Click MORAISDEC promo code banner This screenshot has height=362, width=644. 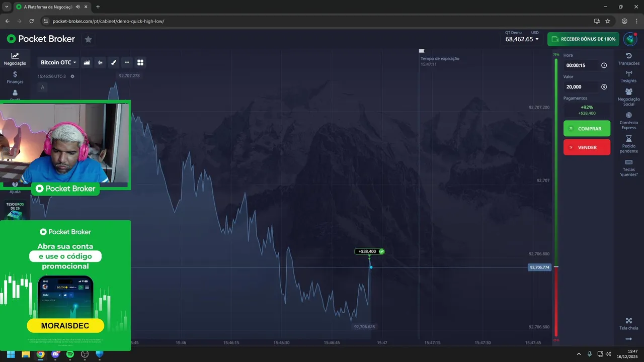[65, 326]
